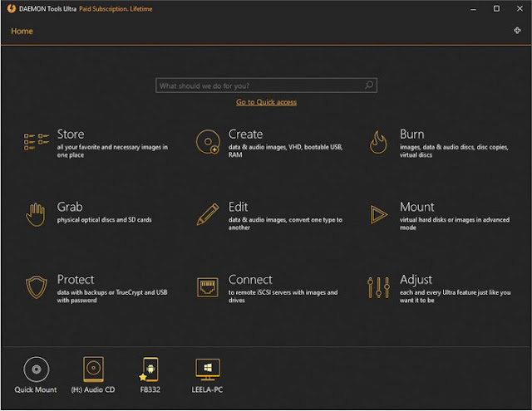Select the (H:) Audio CD drive icon
This screenshot has height=411, width=532.
[x=93, y=369]
